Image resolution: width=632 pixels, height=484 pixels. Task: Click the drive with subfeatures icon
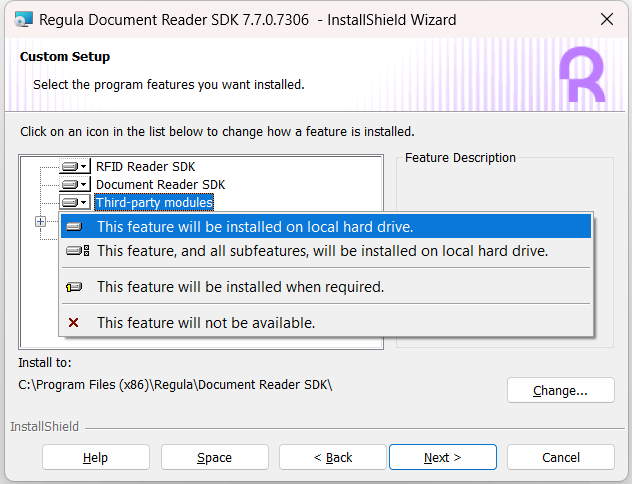coord(77,251)
